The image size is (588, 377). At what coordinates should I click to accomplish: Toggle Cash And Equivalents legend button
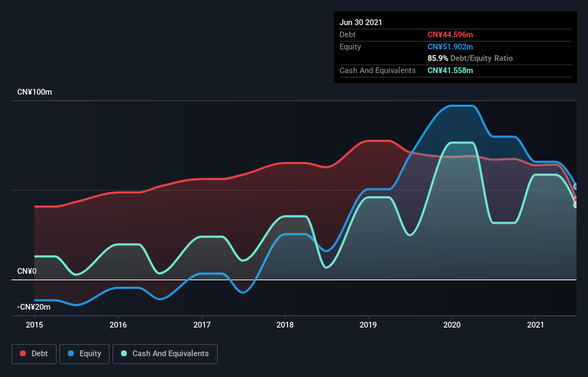click(x=165, y=354)
